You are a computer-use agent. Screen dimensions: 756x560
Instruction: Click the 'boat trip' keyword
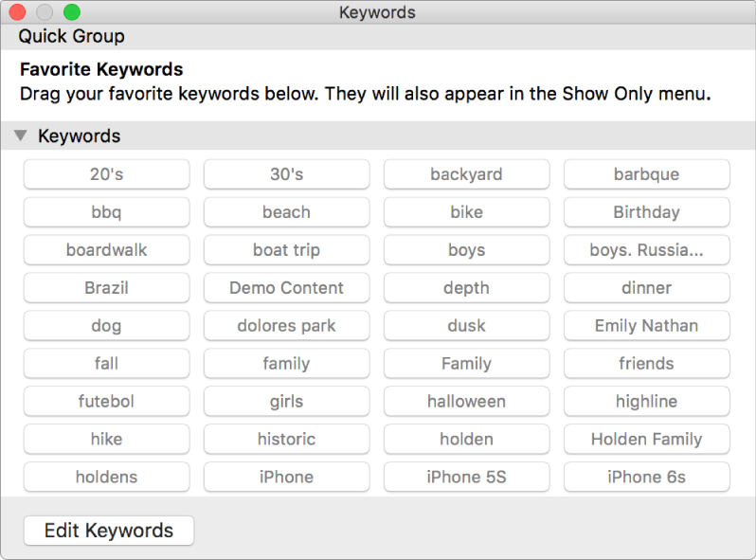286,250
